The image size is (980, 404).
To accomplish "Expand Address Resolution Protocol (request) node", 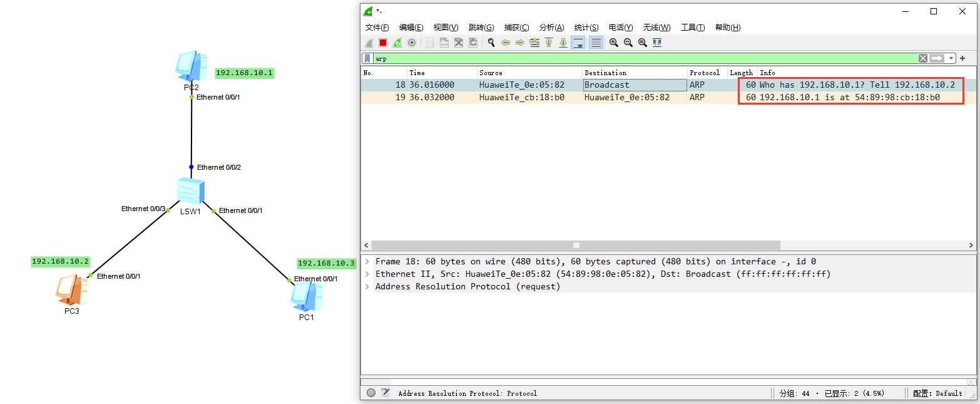I will click(x=367, y=287).
